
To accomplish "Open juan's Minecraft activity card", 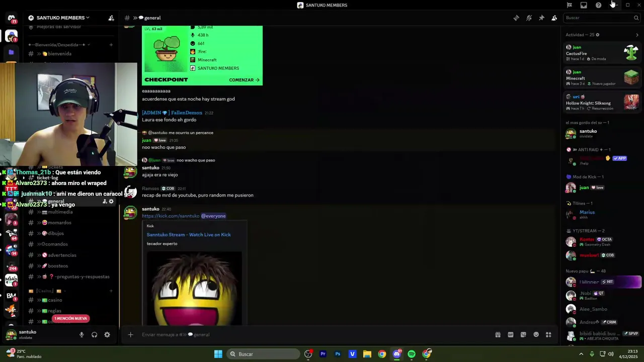I will point(602,77).
